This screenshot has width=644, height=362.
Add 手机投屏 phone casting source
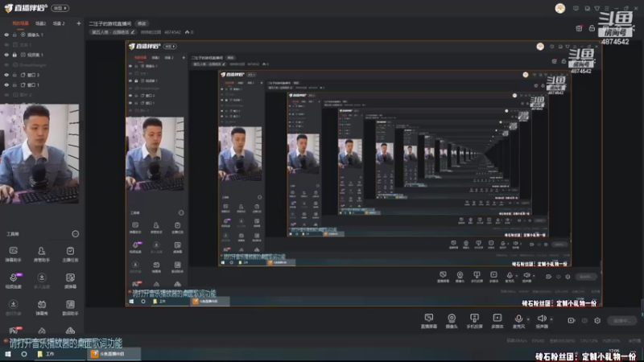(474, 320)
